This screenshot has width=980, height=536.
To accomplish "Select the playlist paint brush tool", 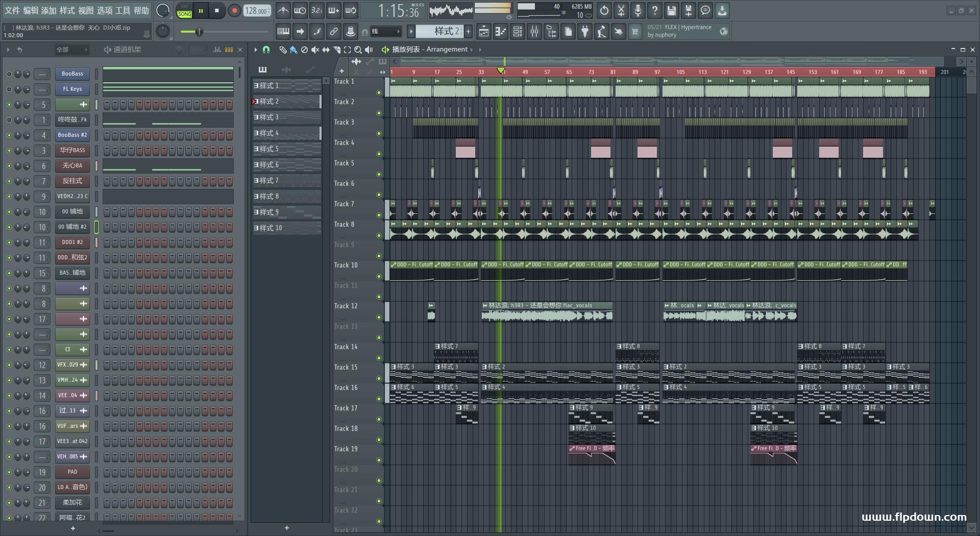I will (x=293, y=50).
